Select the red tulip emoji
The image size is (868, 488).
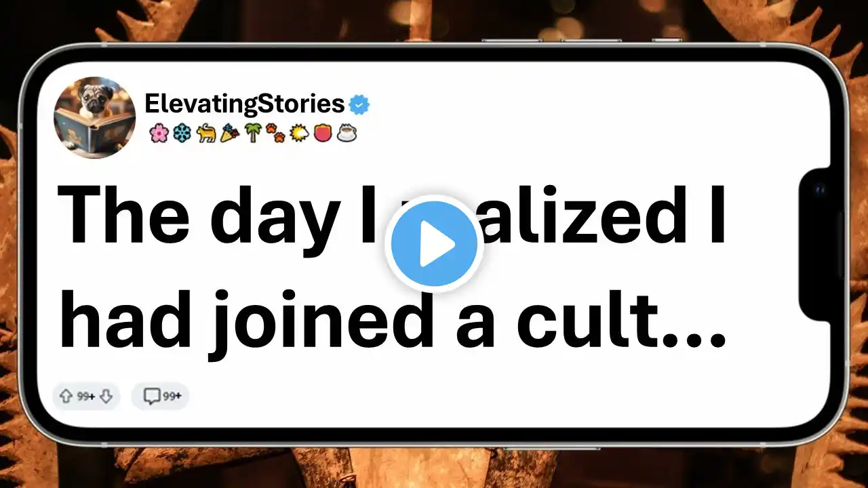pyautogui.click(x=323, y=134)
